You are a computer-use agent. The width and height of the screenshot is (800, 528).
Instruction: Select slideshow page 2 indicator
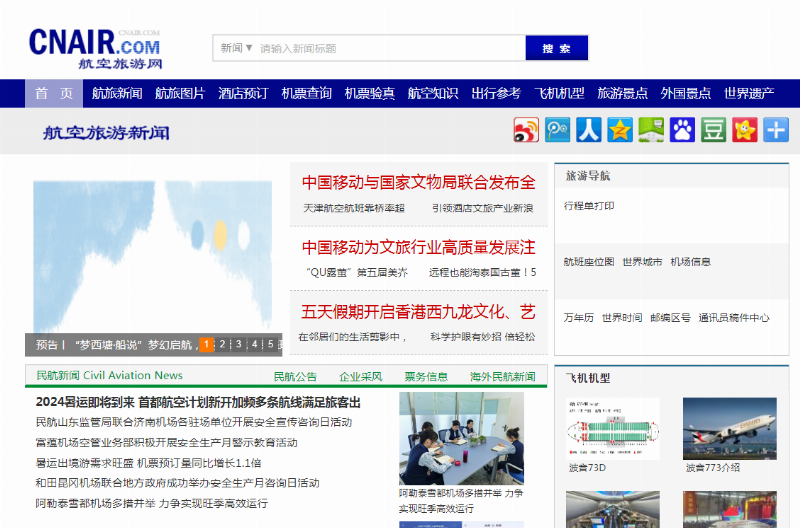[x=222, y=344]
